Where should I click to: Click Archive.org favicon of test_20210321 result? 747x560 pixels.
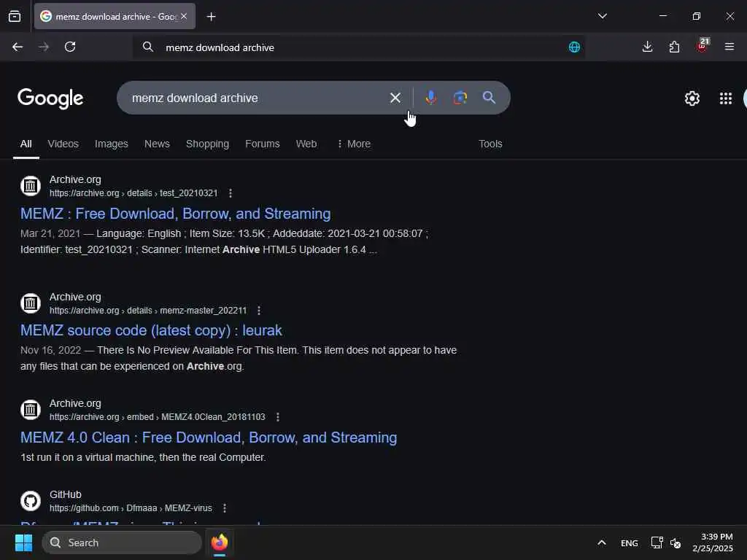(x=31, y=186)
